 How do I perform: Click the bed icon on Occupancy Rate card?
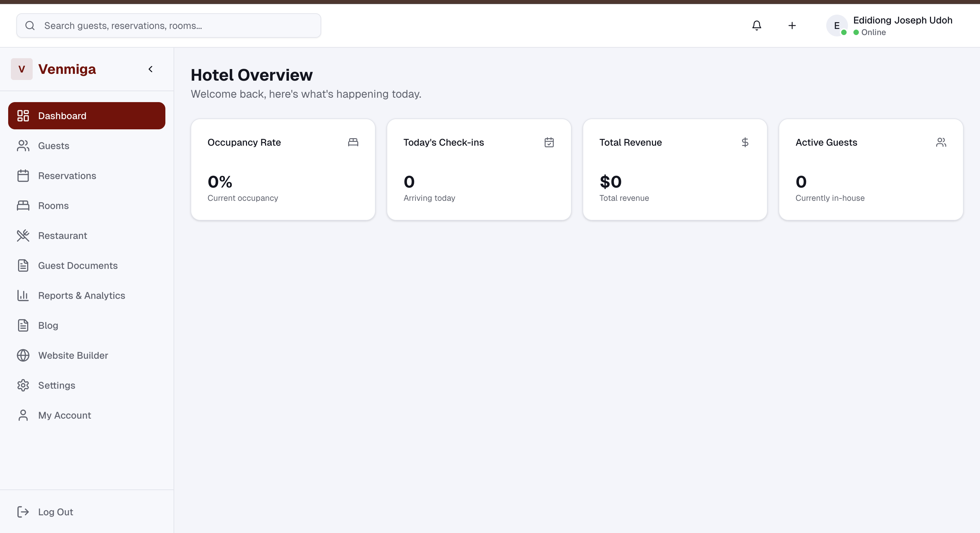(353, 142)
